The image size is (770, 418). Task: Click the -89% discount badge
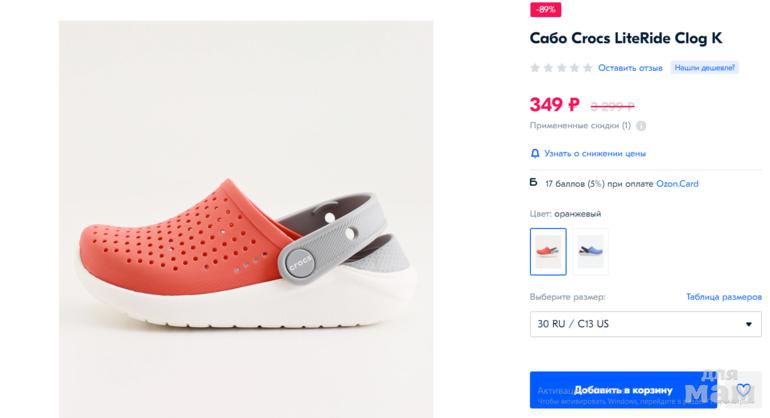(545, 9)
